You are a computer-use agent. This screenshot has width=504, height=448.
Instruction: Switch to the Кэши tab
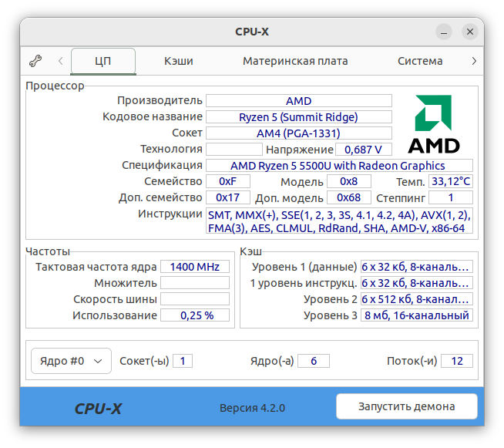178,61
